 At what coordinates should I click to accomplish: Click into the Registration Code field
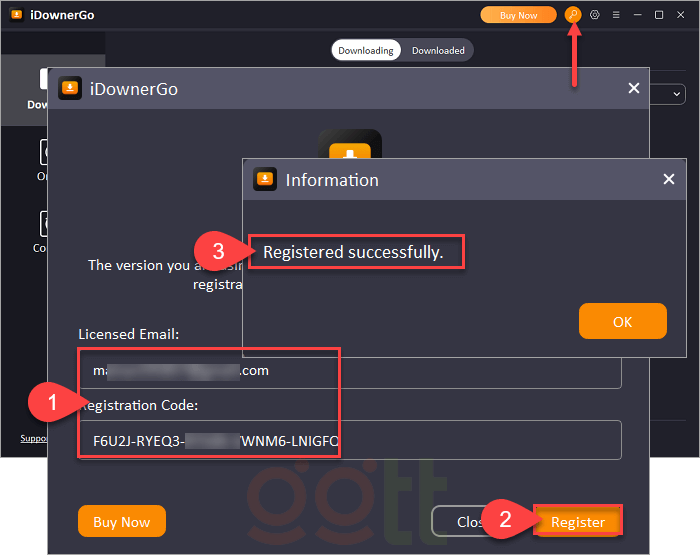(350, 440)
